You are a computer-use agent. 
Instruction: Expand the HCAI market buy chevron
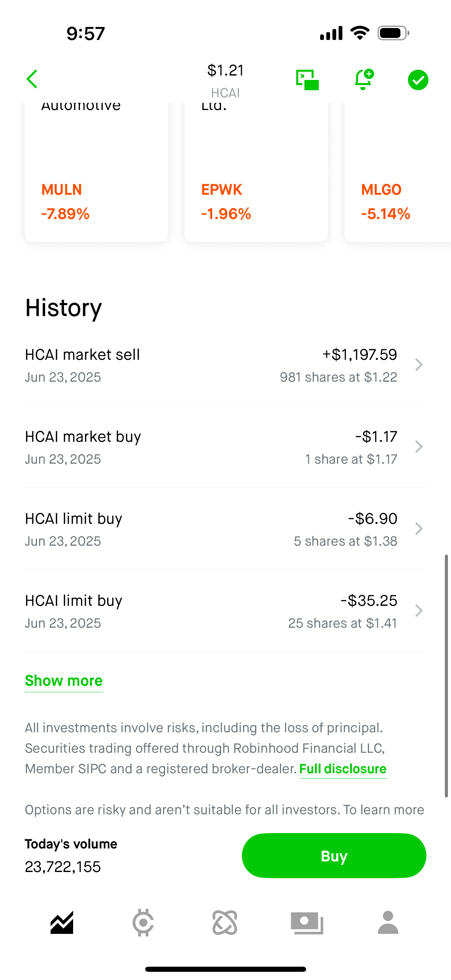pyautogui.click(x=419, y=447)
